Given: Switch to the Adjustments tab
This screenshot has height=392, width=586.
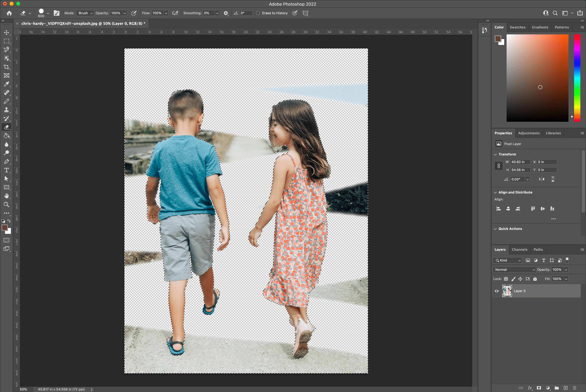Looking at the screenshot, I should pos(528,132).
